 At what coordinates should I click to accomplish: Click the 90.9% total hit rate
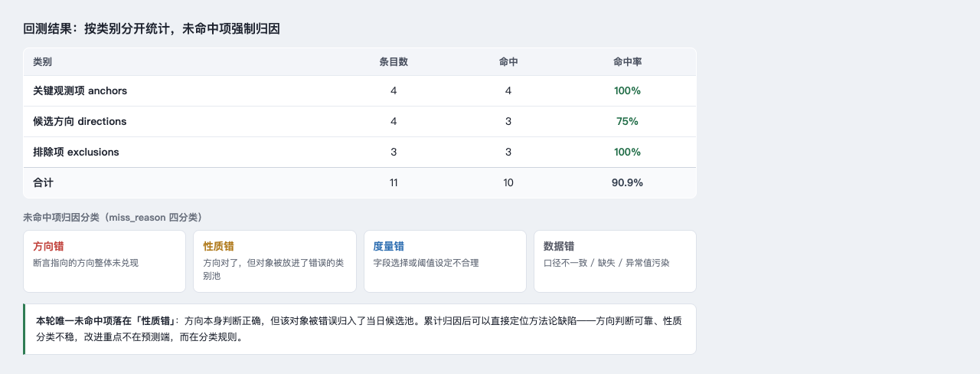tap(627, 182)
